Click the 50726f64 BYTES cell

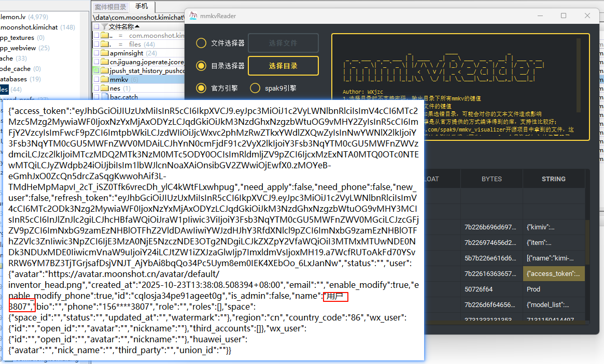(491, 289)
